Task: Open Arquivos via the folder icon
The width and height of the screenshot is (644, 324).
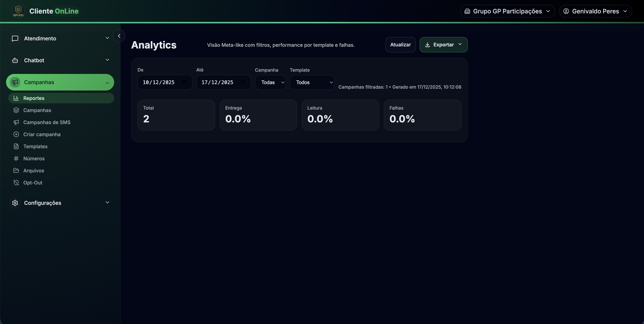Action: click(16, 170)
